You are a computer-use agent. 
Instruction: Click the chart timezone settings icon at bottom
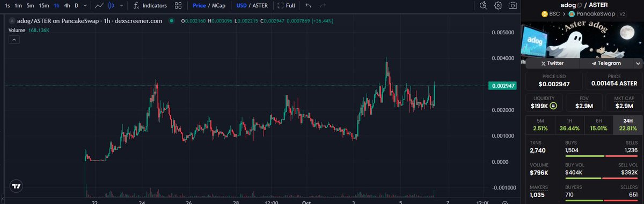(x=506, y=202)
